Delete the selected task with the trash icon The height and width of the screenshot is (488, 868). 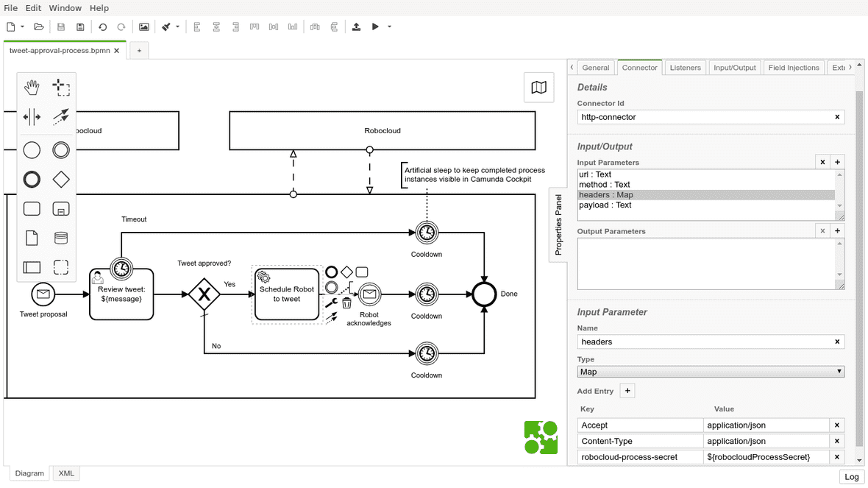pyautogui.click(x=346, y=303)
